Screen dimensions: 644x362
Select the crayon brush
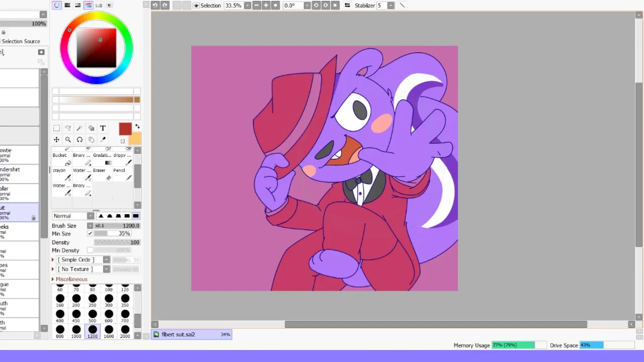(x=62, y=174)
